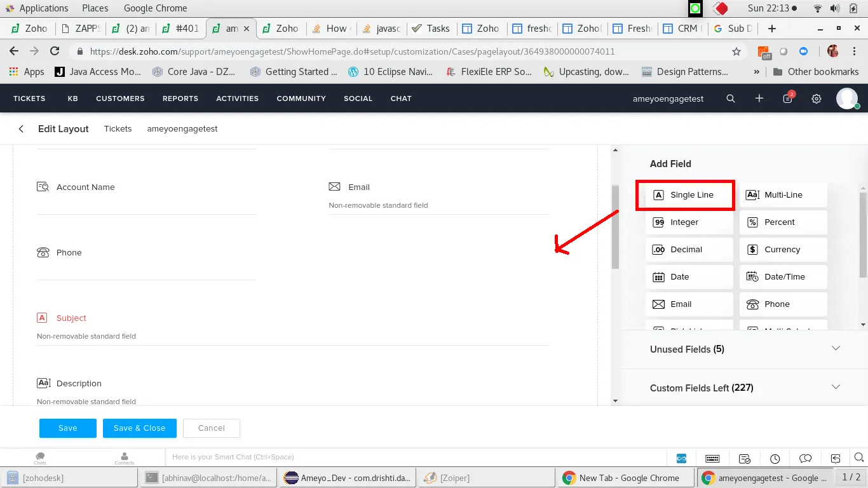
Task: Open the Chats icon in bottom bar
Action: (x=40, y=458)
